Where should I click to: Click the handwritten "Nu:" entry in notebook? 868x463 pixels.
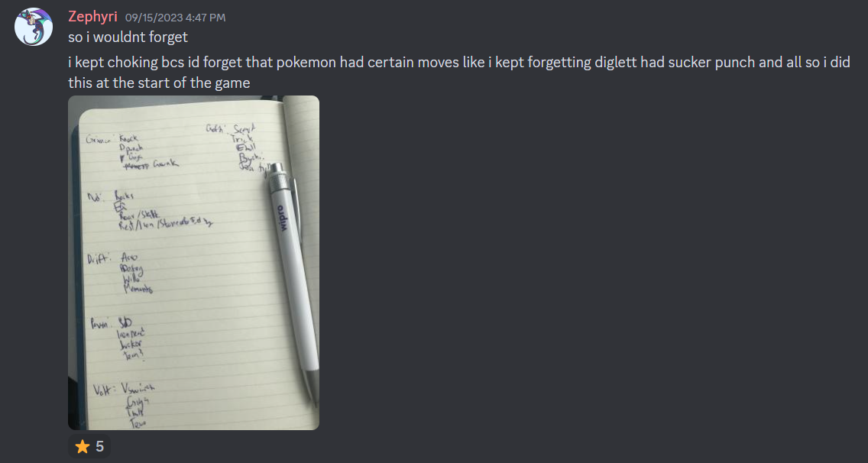pos(94,196)
